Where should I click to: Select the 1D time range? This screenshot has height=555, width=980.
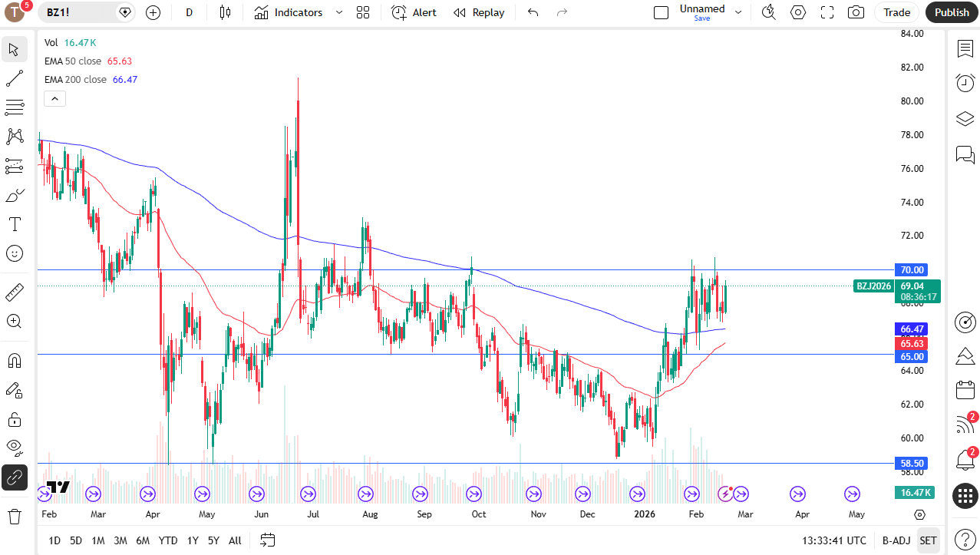click(x=54, y=540)
